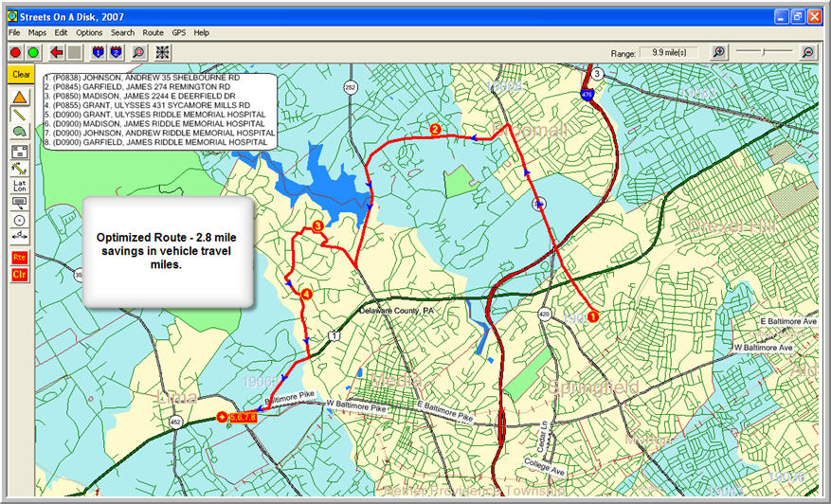Click the zoom out magnifier with minus
This screenshot has height=504, width=831.
tap(808, 52)
